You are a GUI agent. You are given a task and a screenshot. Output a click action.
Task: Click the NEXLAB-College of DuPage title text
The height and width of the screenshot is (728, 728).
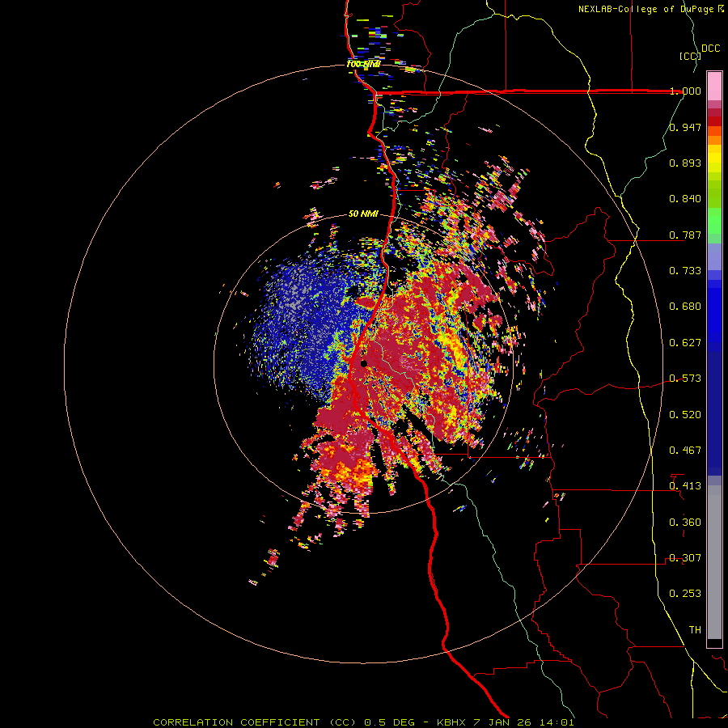coord(647,9)
